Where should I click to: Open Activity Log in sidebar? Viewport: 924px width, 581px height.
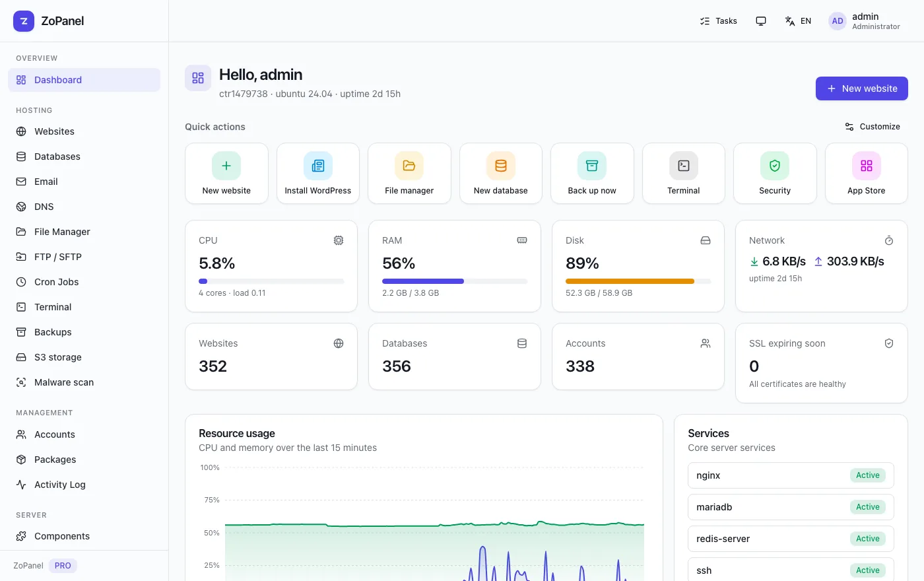click(x=84, y=485)
